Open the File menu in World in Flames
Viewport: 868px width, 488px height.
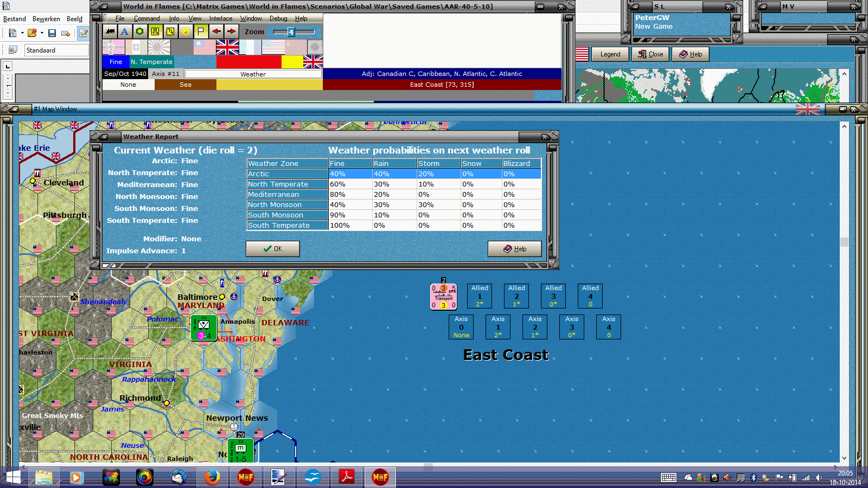120,18
